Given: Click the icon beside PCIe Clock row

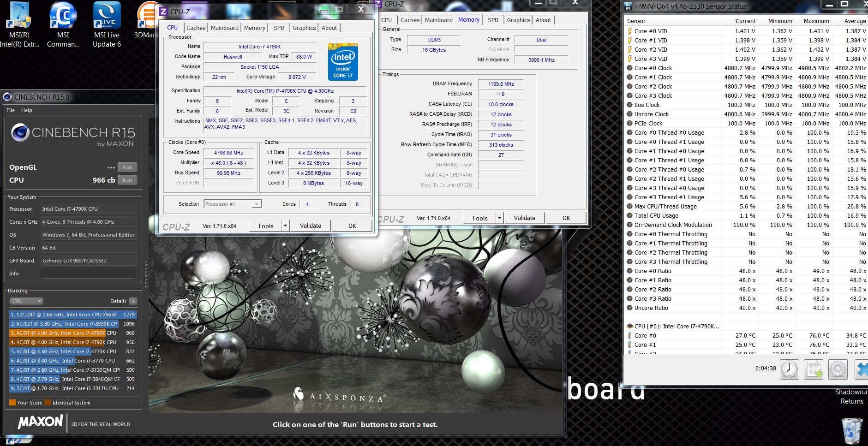Looking at the screenshot, I should point(629,123).
